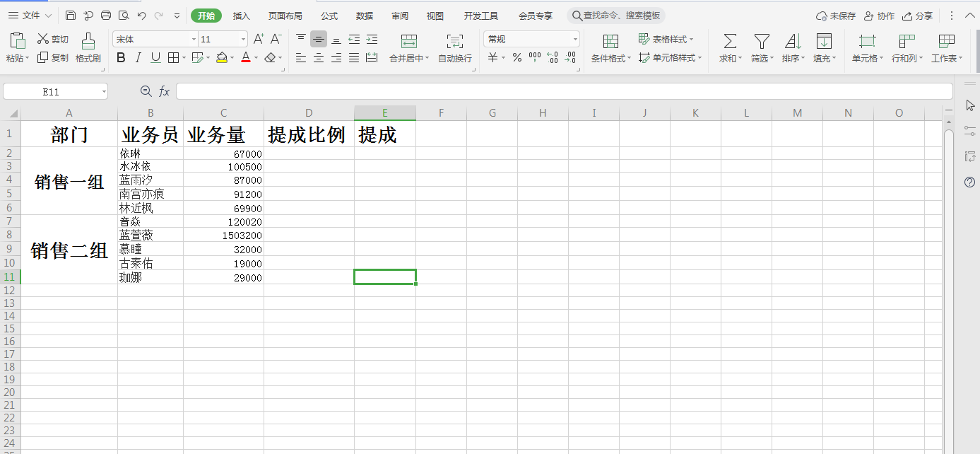Expand the Rows and Columns (行和列) dropdown

click(x=921, y=59)
